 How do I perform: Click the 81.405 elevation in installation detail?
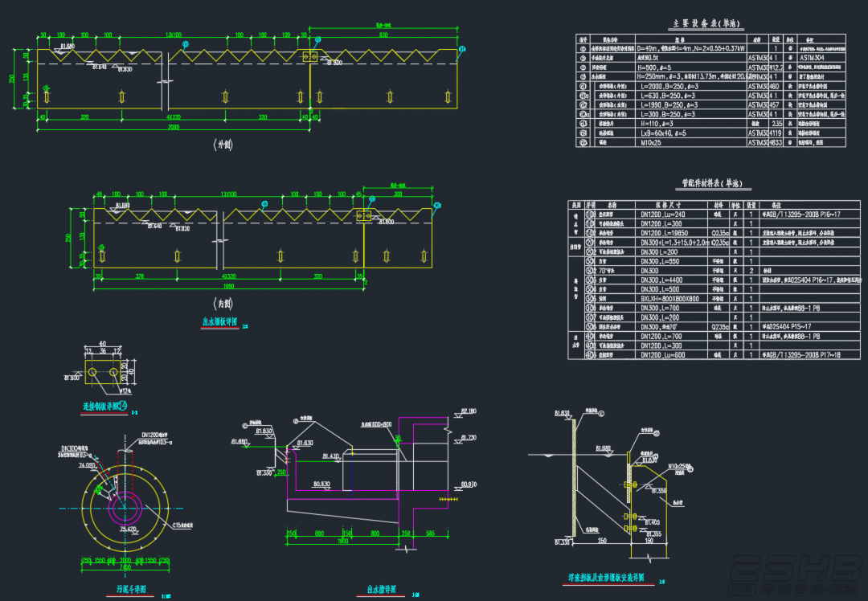[653, 522]
